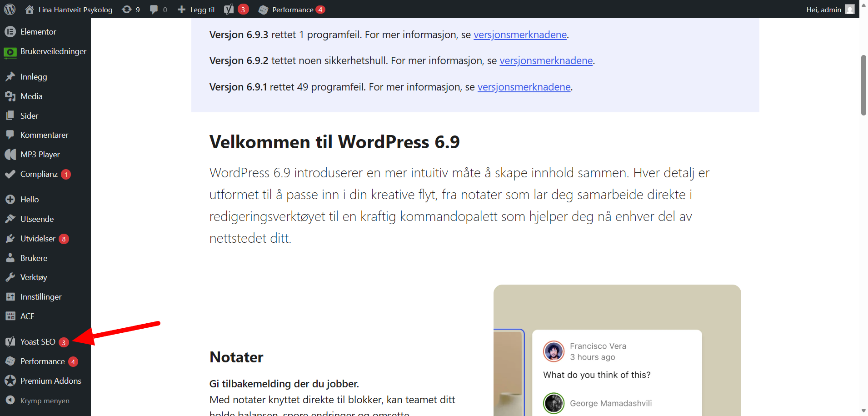
Task: Click the Media library icon
Action: click(x=10, y=96)
